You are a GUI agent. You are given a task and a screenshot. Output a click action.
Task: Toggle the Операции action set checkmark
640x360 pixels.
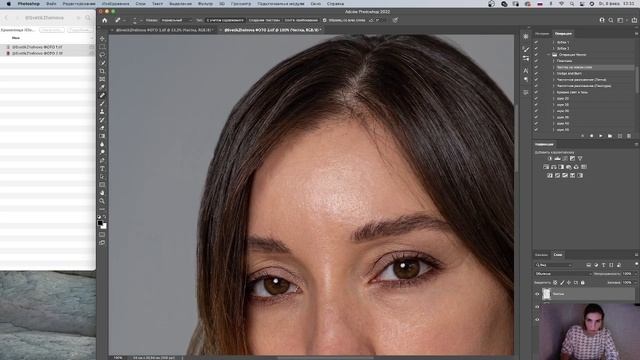click(x=536, y=55)
